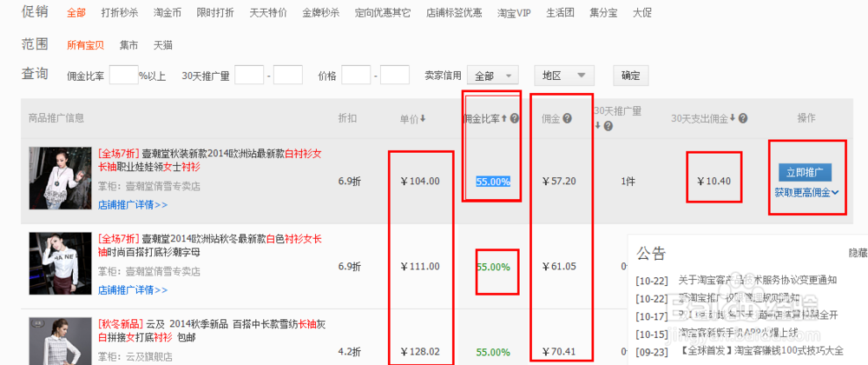Viewport: 868px width, 365px height.
Task: Open the 云及 2014秋季新品 product title
Action: (213, 330)
